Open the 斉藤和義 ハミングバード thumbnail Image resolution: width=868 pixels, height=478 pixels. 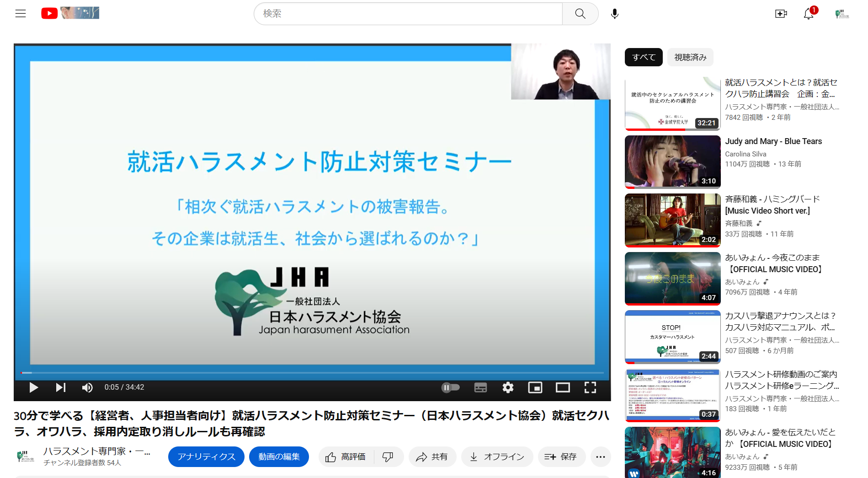click(672, 220)
